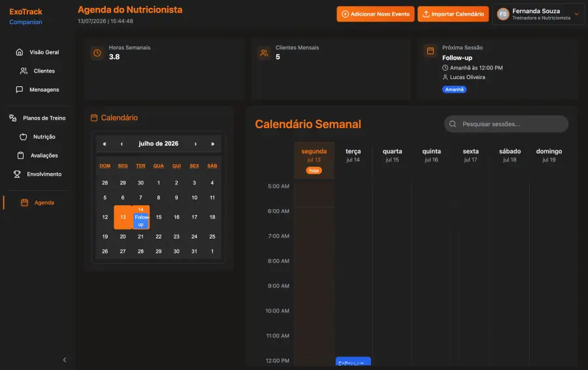Click the ExoTrack Companion logo

pyautogui.click(x=25, y=16)
